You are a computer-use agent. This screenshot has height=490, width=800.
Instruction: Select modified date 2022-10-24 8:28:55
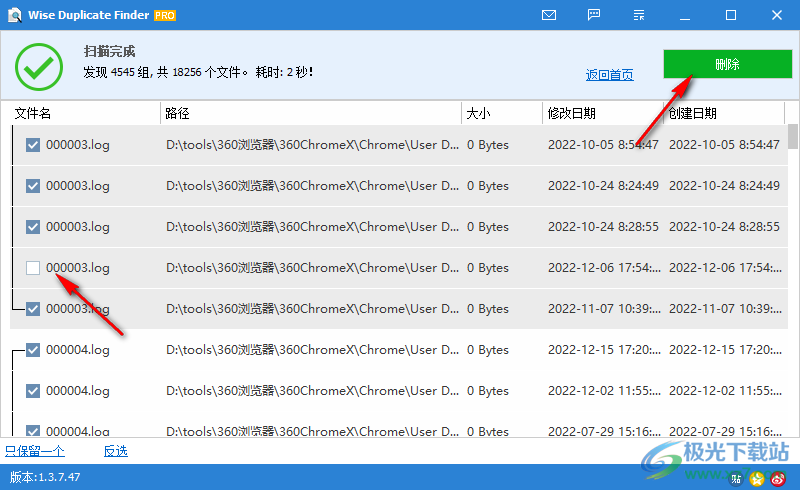[x=603, y=227]
